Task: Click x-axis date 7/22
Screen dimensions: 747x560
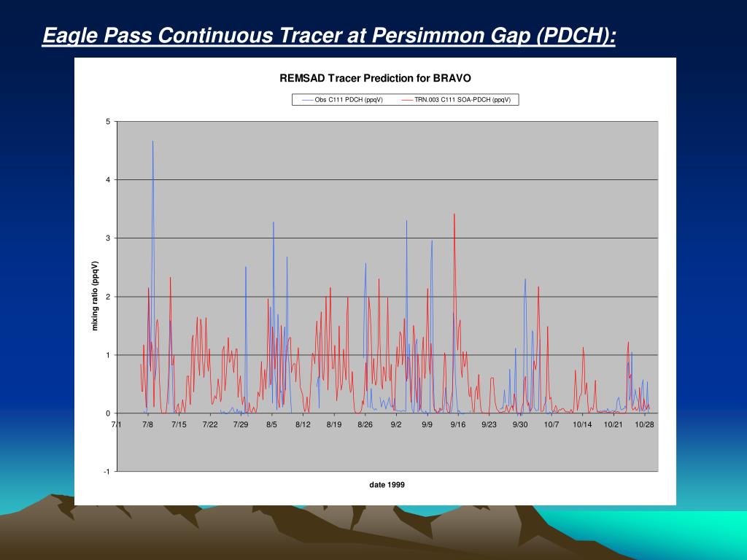Action: pos(210,424)
